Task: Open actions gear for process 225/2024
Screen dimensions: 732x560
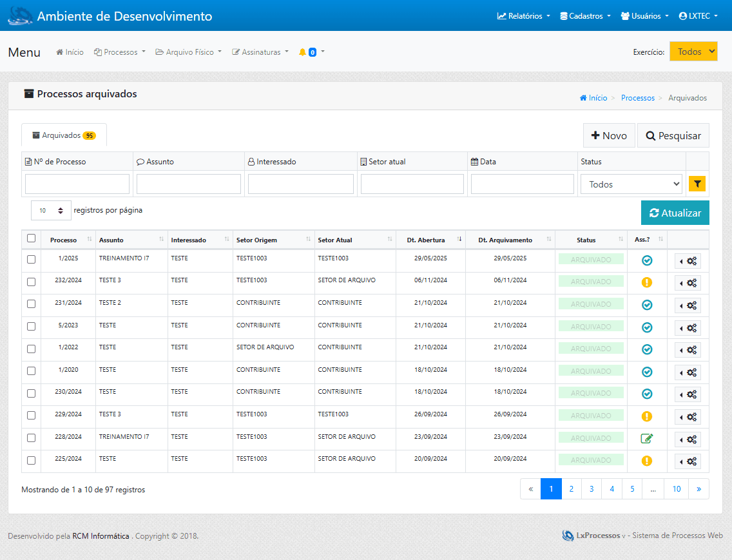Action: click(x=688, y=461)
